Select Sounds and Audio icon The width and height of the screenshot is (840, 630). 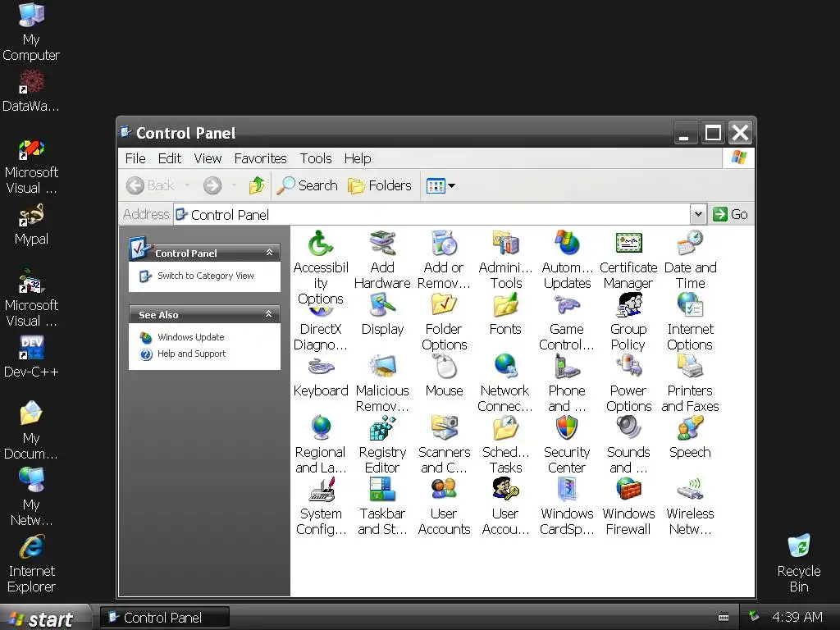coord(628,428)
